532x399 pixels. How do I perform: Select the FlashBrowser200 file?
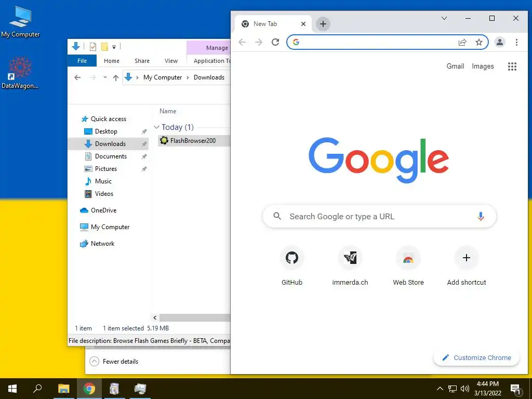pos(193,140)
